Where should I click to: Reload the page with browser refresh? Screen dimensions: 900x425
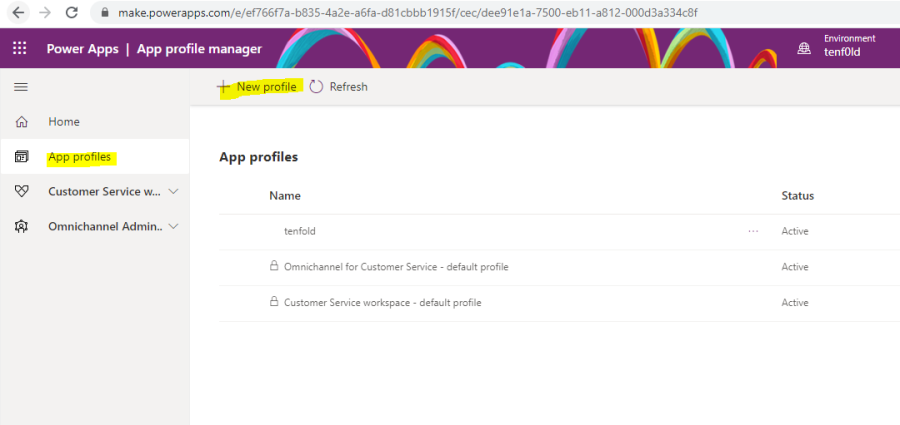coord(72,13)
